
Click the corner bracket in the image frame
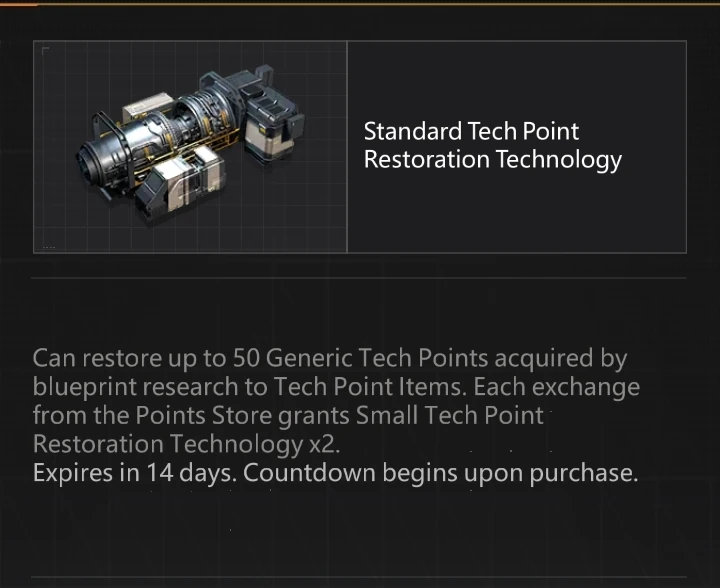(45, 50)
